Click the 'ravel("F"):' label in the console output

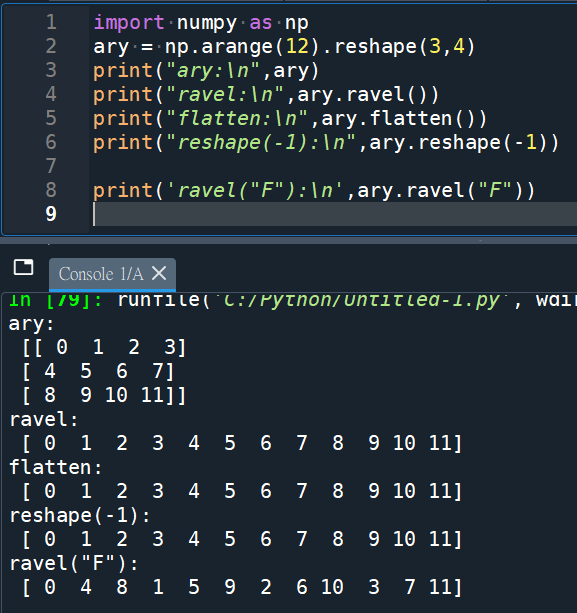pos(73,563)
